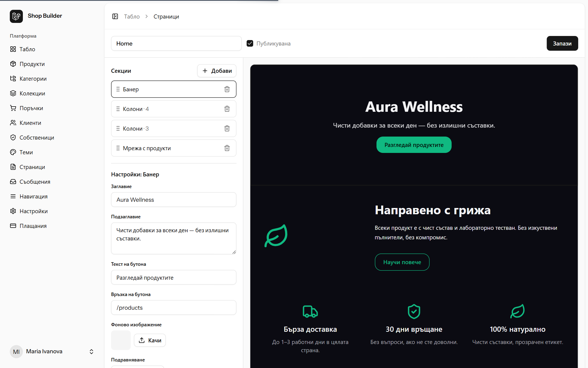Viewport: 588px width, 368px height.
Task: Grab the Колони 3 drag handle
Action: point(118,128)
